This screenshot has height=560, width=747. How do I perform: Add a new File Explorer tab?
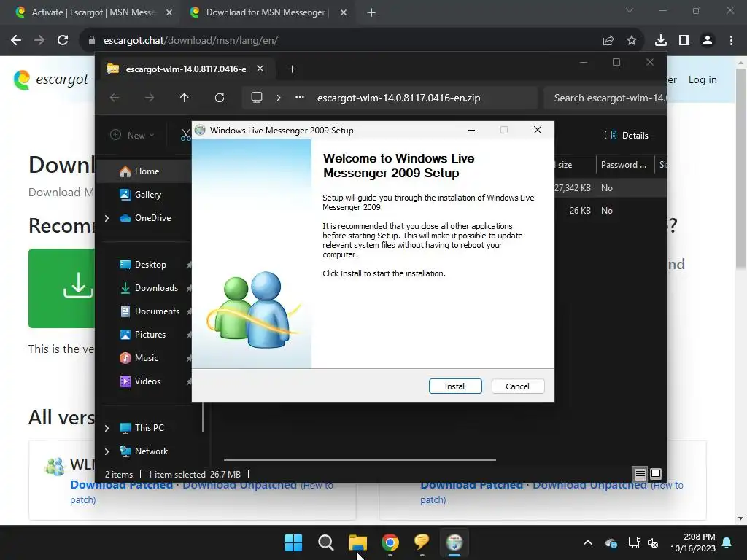[292, 69]
